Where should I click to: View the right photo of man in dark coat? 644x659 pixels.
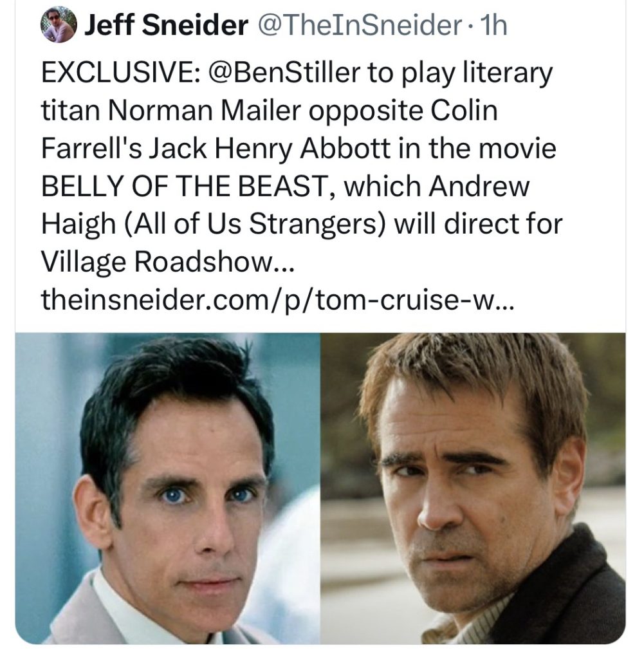473,488
